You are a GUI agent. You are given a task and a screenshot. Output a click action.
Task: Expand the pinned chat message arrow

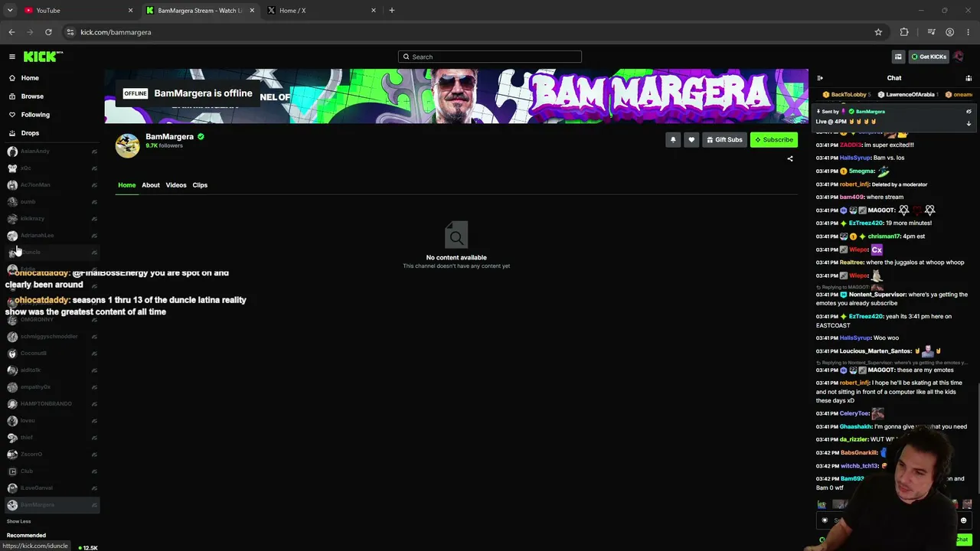tap(969, 123)
